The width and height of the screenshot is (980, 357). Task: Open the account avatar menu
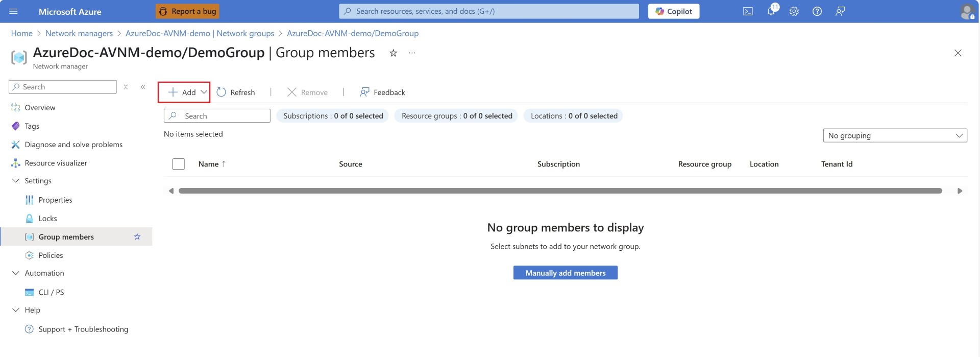967,11
